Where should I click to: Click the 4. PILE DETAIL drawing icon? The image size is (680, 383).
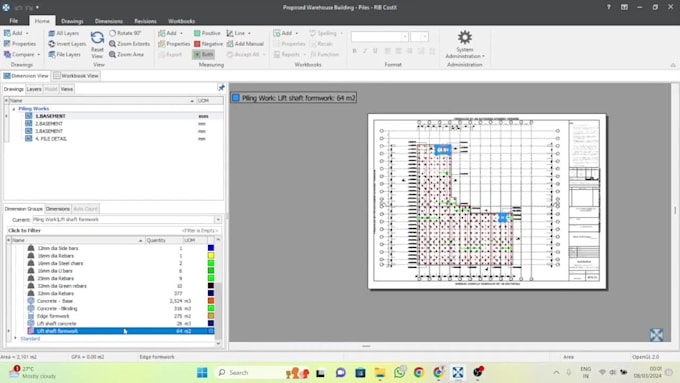[29, 139]
